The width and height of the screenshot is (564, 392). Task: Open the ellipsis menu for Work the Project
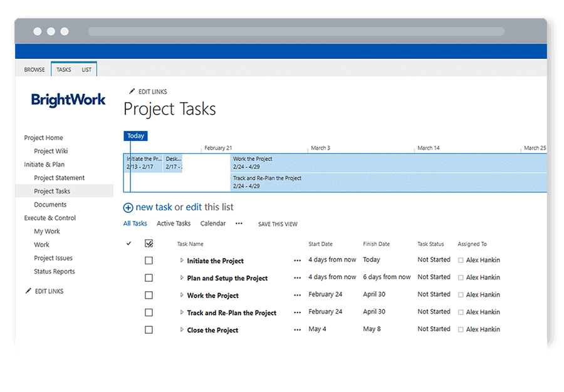[x=297, y=294]
